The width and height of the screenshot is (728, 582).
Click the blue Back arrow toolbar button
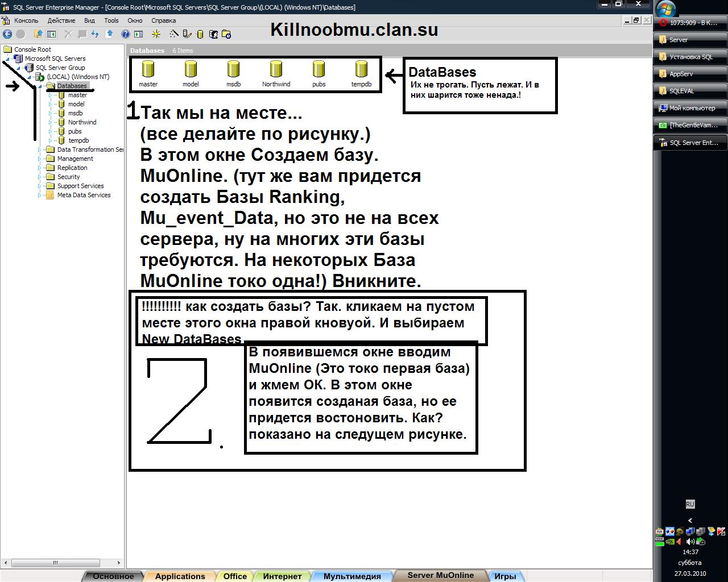pos(7,34)
